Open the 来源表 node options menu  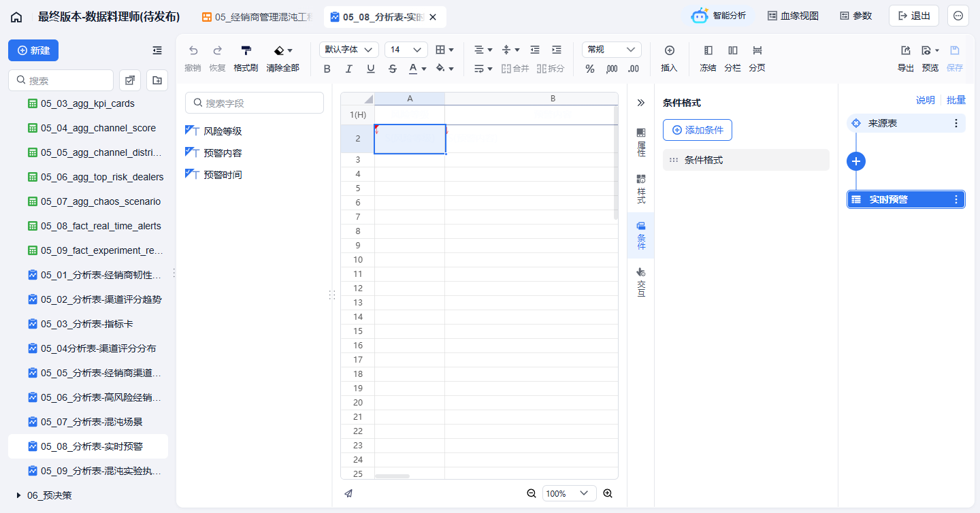click(956, 123)
